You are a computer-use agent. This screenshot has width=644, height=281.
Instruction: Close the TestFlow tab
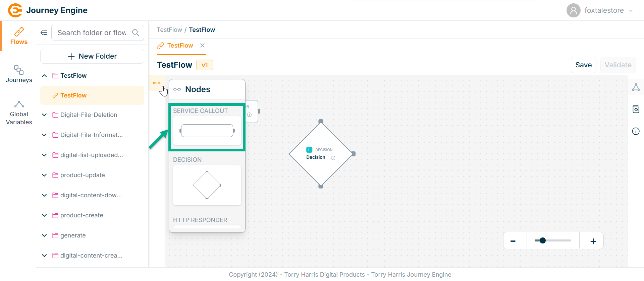(202, 46)
